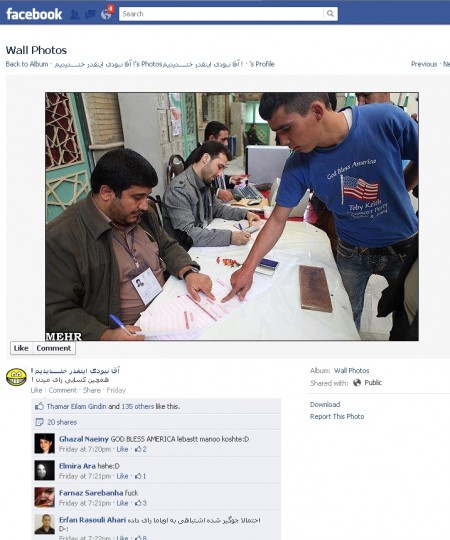Open the notifications globe icon

tap(106, 14)
